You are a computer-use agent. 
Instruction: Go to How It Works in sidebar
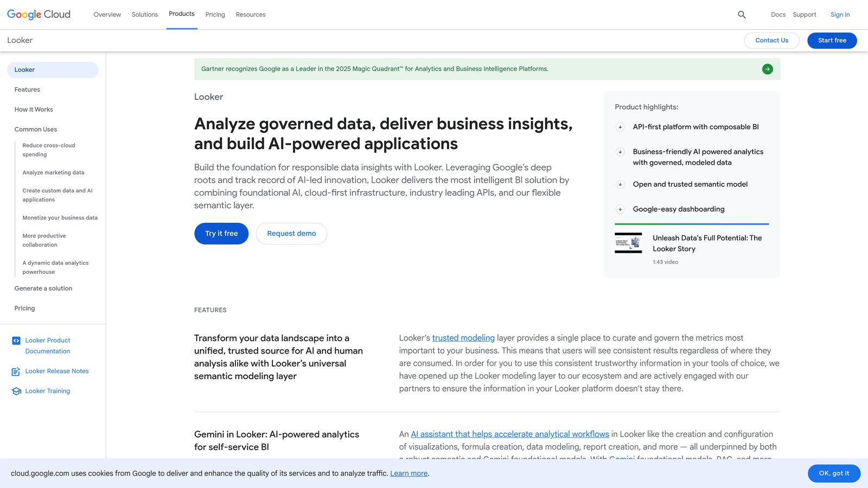(34, 110)
